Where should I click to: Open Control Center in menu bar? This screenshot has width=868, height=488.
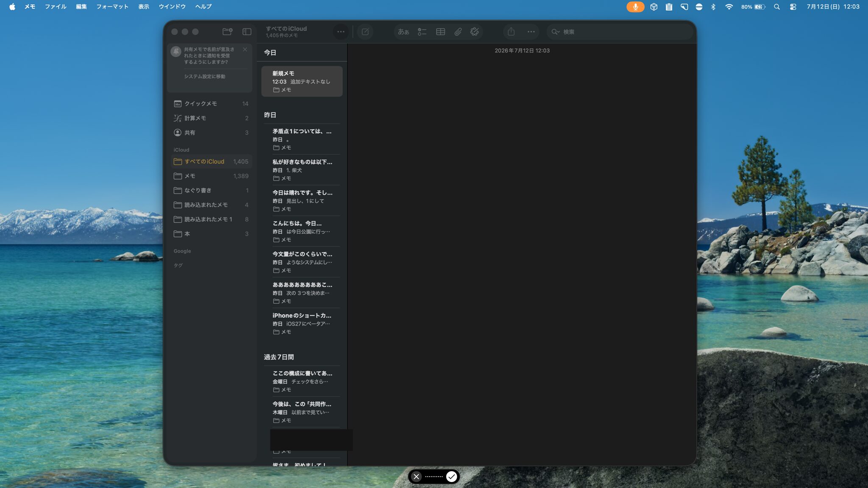point(793,7)
